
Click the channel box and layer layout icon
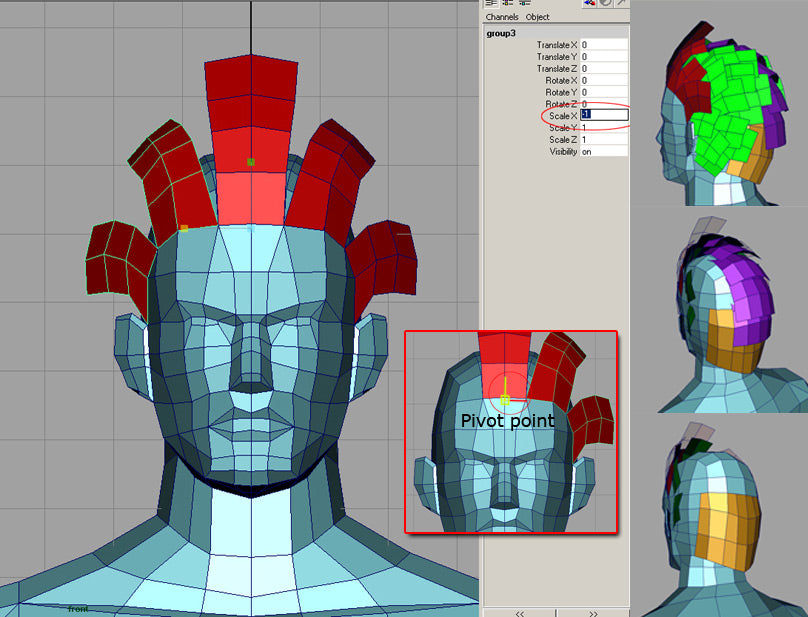pyautogui.click(x=523, y=4)
